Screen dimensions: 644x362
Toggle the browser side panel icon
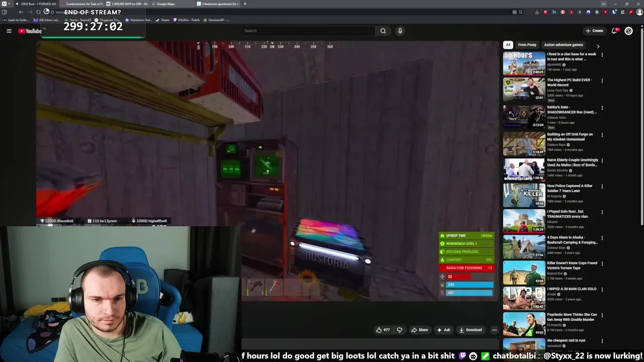pos(4,12)
